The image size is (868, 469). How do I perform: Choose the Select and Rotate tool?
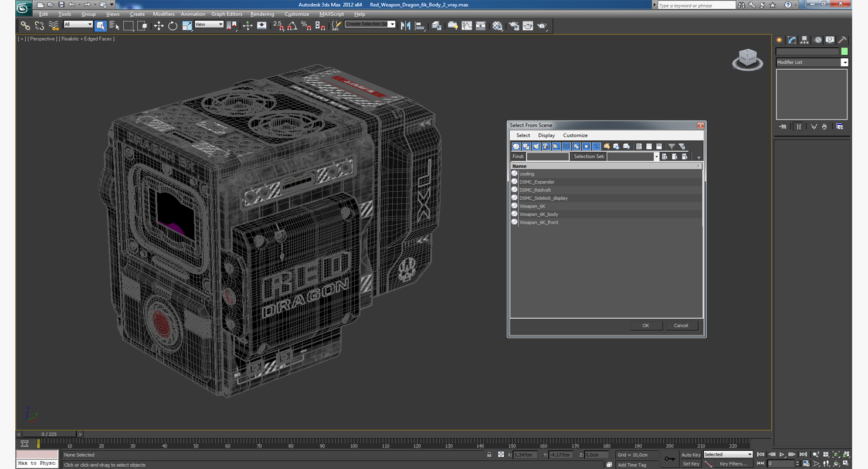tap(172, 26)
